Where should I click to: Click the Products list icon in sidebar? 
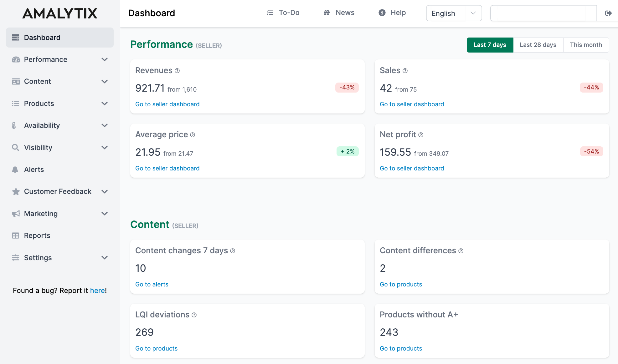click(x=16, y=104)
